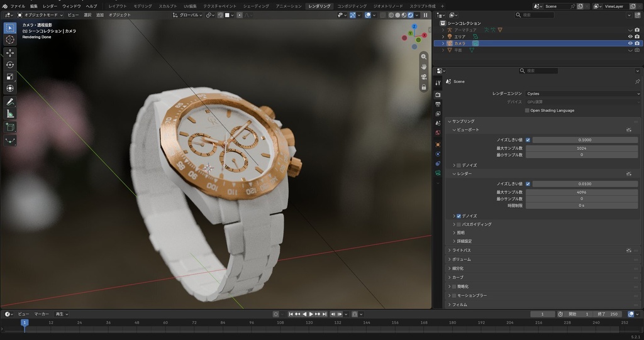Toggle Open Shading Language checkbox
The image size is (644, 340).
click(x=527, y=111)
